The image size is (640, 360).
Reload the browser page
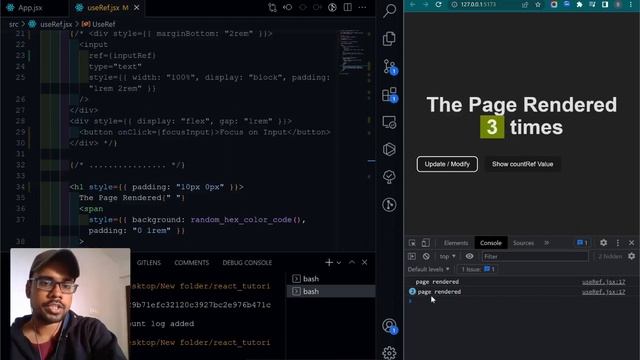(438, 4)
